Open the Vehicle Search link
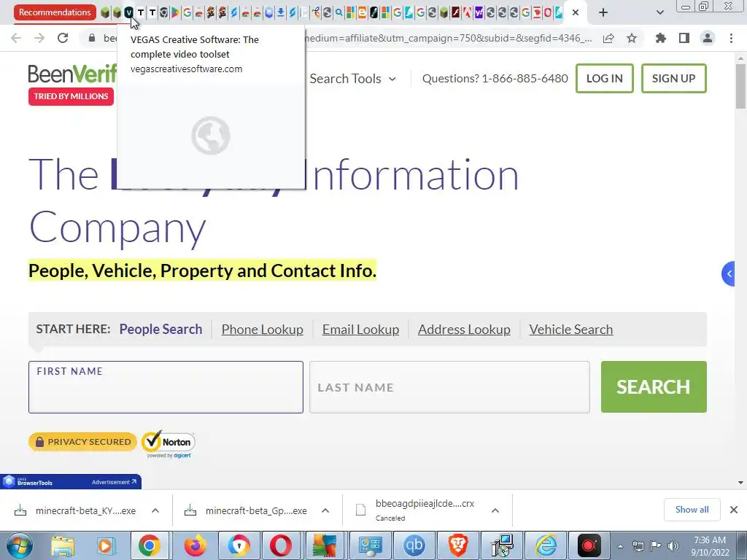This screenshot has width=747, height=560. [x=570, y=329]
